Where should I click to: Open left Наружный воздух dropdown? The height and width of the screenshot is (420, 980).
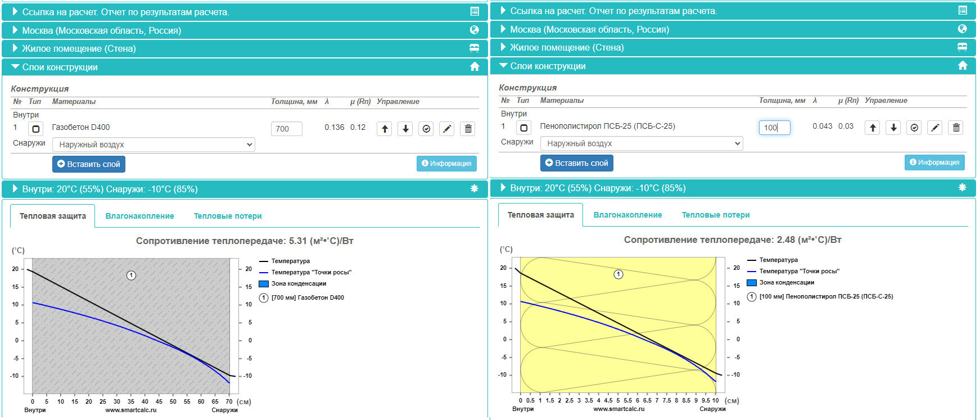pos(153,144)
